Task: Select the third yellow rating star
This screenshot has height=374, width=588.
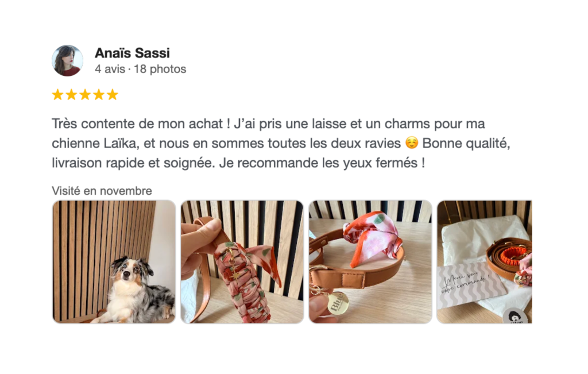Action: click(85, 95)
